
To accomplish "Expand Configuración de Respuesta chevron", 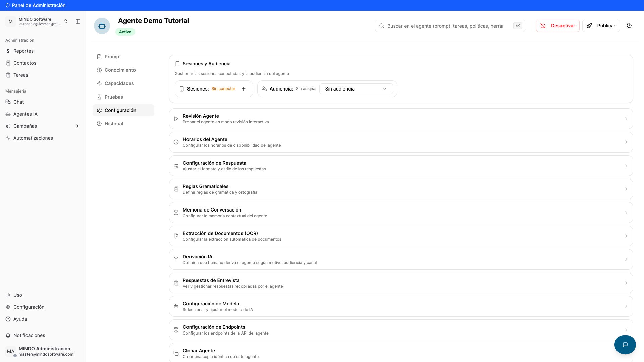I will click(x=626, y=166).
